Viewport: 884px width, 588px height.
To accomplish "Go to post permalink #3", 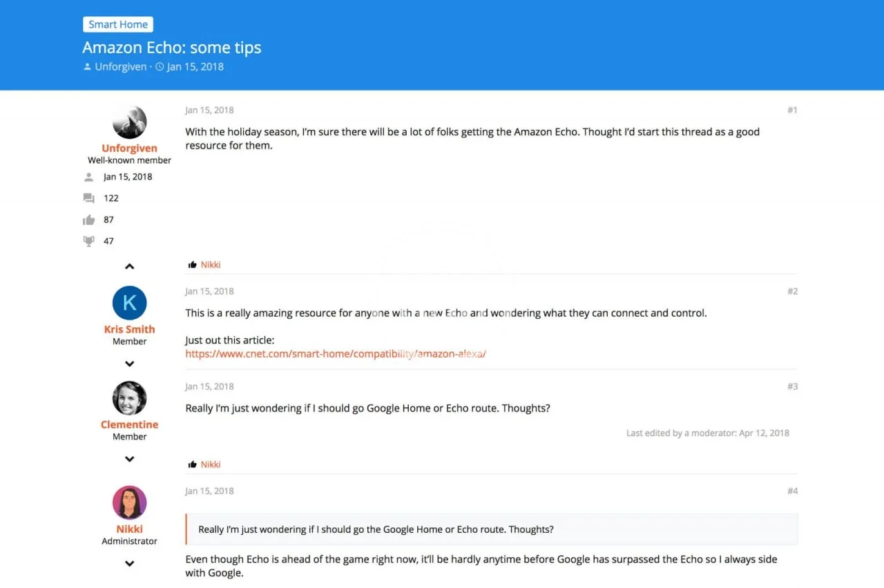I will point(792,386).
